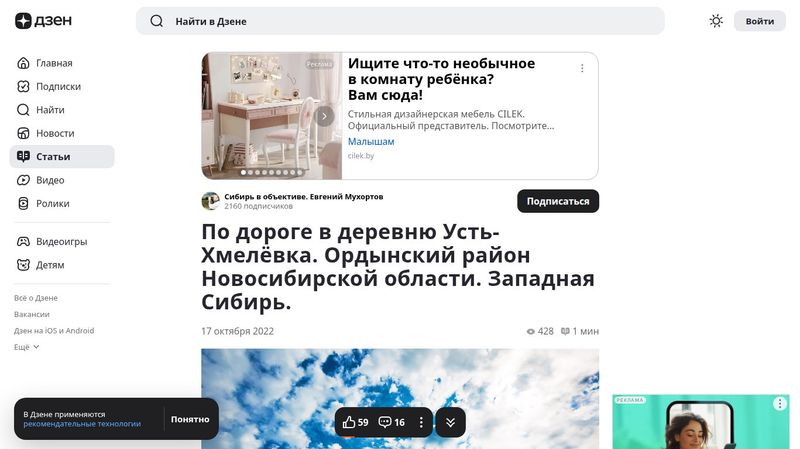Open the рекомендательные технологии link
Viewport: 800px width, 449px height.
82,423
